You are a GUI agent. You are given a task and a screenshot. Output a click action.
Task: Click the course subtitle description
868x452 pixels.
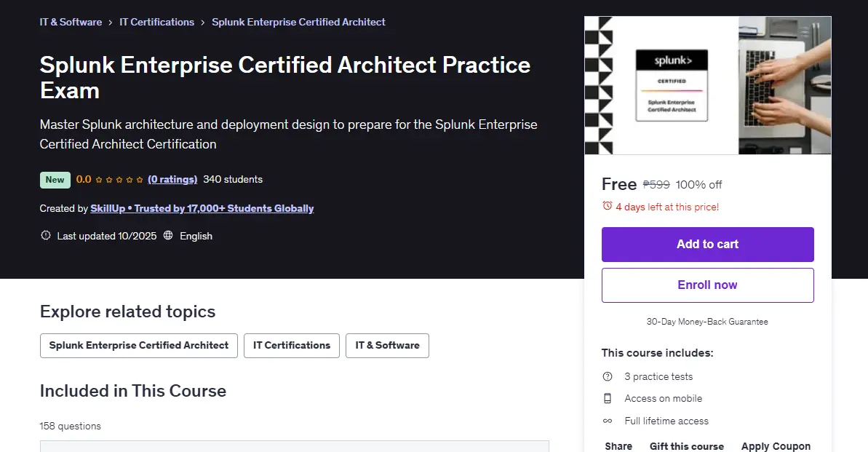[288, 134]
